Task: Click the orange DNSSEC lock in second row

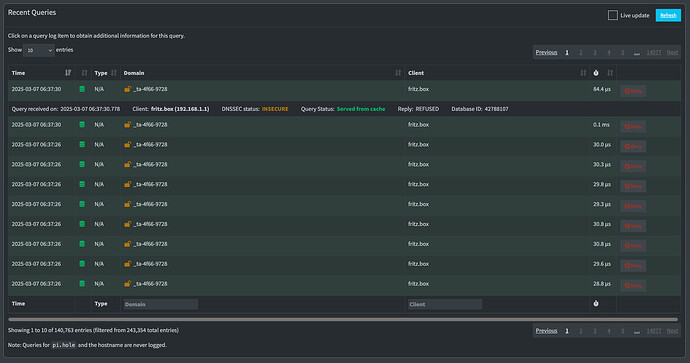Action: point(128,125)
